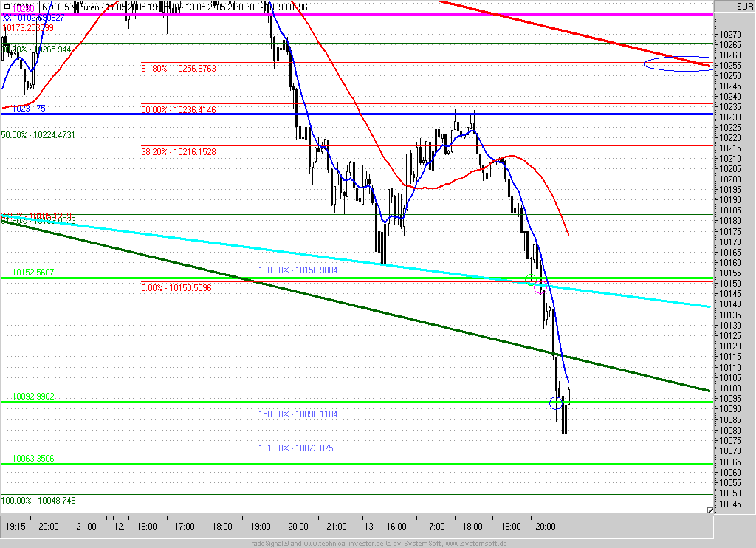This screenshot has height=548, width=756.
Task: Select the small green circle marker near 10152
Action: click(x=531, y=280)
